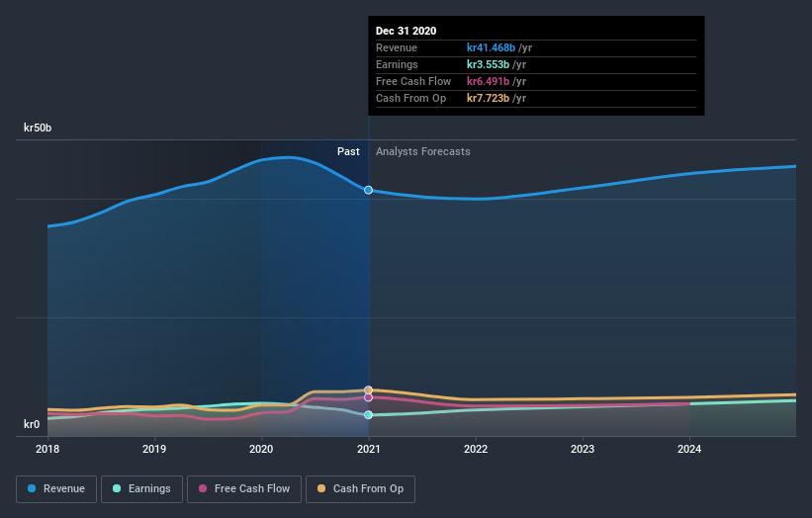Click the Analysts Forecasts label
This screenshot has width=812, height=518.
423,151
